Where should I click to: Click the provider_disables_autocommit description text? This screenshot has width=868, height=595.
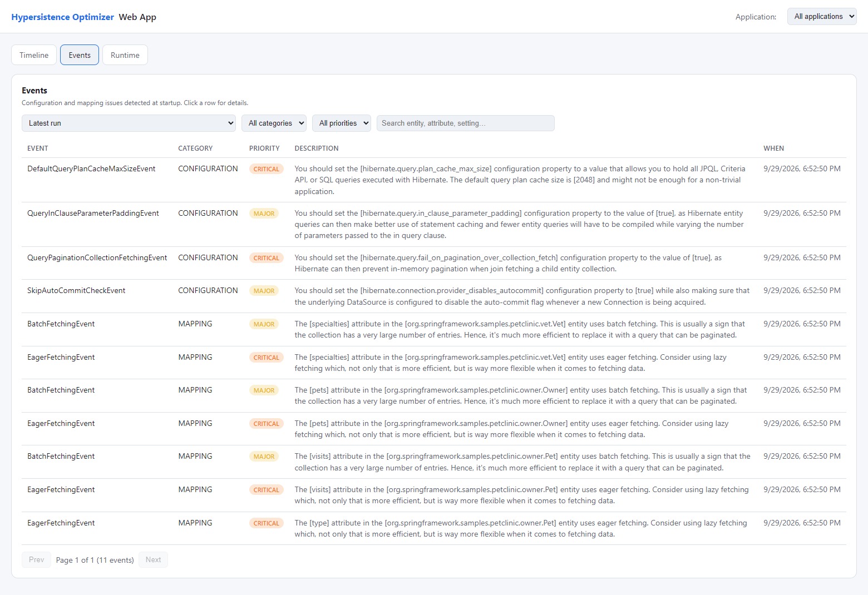522,296
